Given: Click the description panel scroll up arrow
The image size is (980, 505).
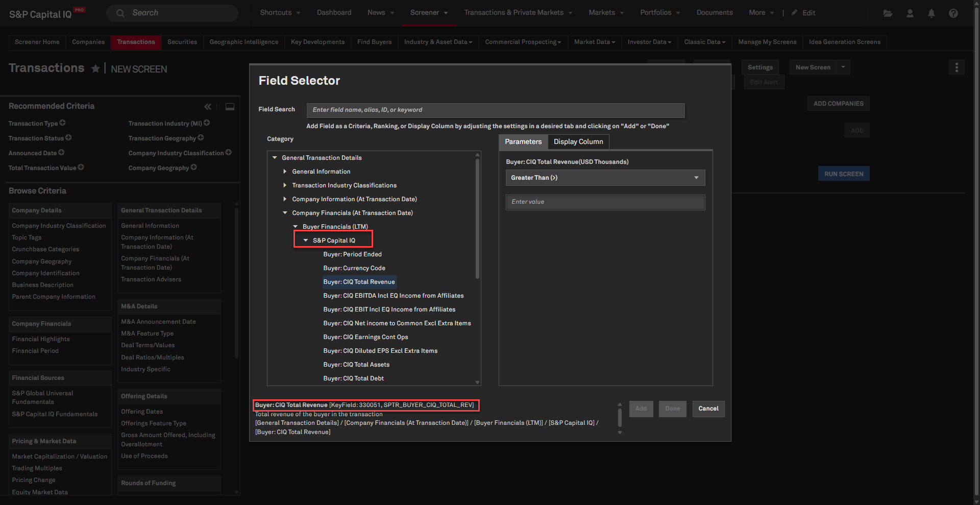Looking at the screenshot, I should [620, 405].
